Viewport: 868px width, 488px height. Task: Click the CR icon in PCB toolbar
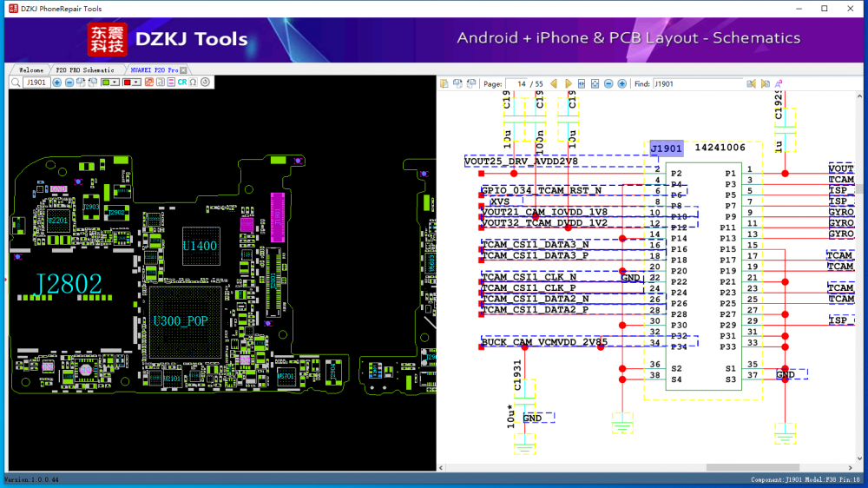tap(182, 82)
